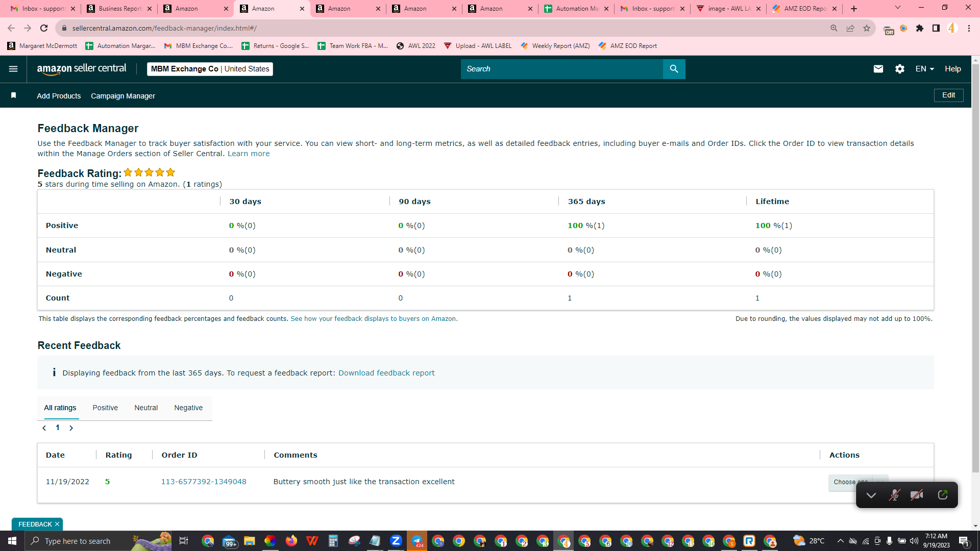The image size is (980, 551).
Task: Open Campaign Manager from the favorites bar
Action: tap(123, 96)
